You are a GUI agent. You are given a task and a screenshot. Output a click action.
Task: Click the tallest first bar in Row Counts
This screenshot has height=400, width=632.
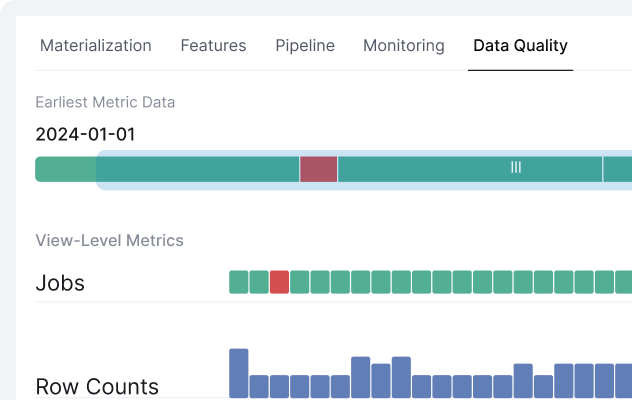click(238, 373)
